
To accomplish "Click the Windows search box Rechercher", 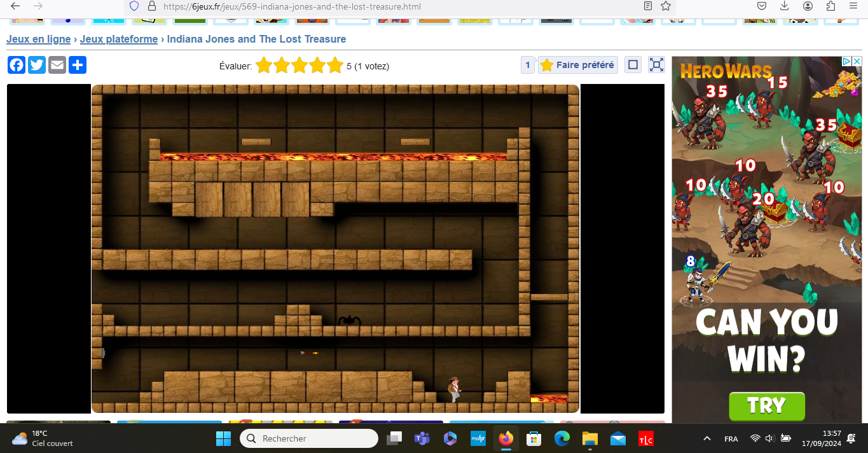I will tap(309, 438).
